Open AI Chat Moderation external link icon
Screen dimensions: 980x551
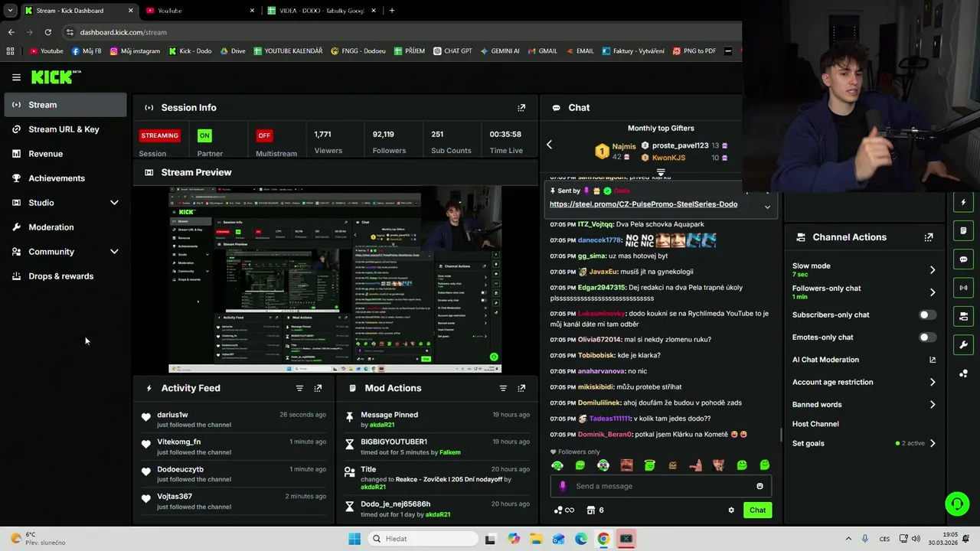[x=933, y=360]
